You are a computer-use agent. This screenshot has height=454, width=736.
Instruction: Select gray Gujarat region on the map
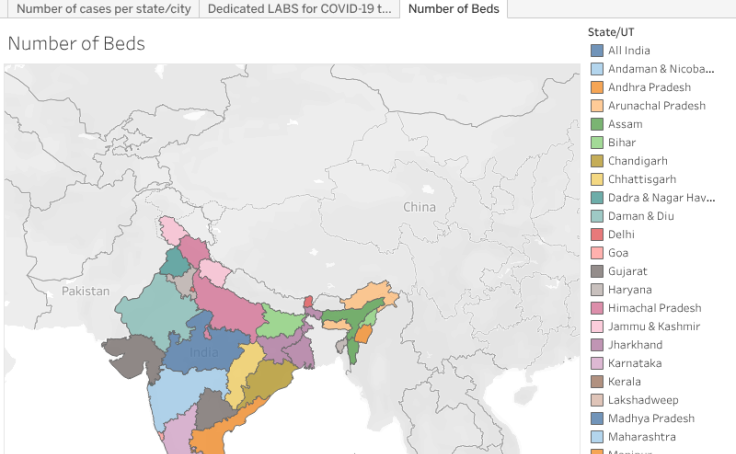(127, 354)
